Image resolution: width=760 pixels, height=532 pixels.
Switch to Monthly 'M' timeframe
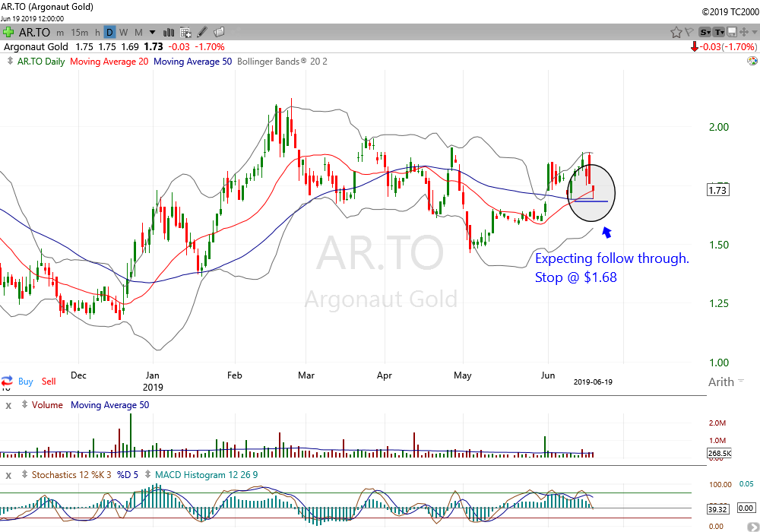[138, 33]
